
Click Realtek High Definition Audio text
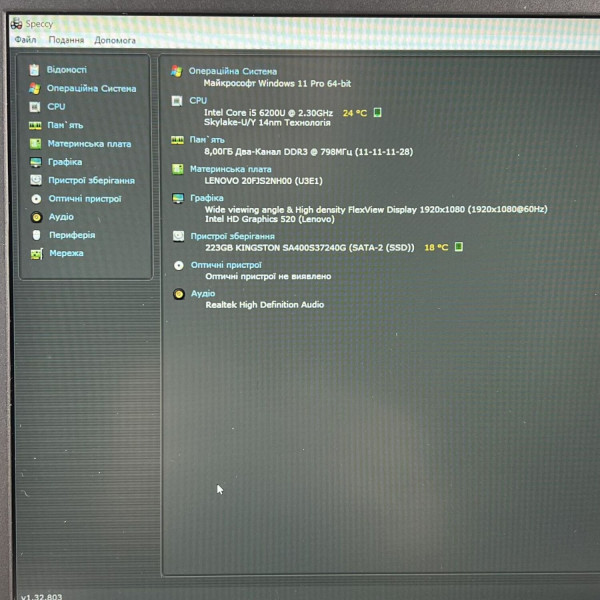pyautogui.click(x=265, y=305)
